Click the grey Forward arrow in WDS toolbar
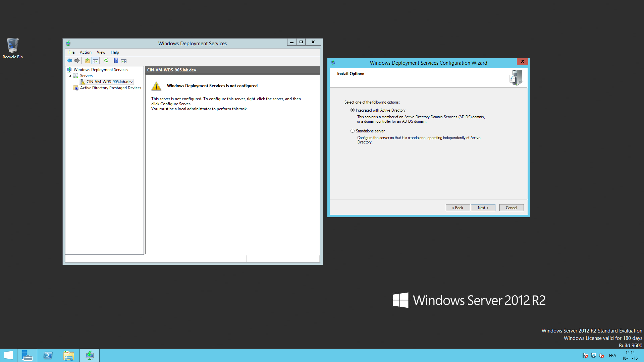The width and height of the screenshot is (644, 362). click(77, 61)
